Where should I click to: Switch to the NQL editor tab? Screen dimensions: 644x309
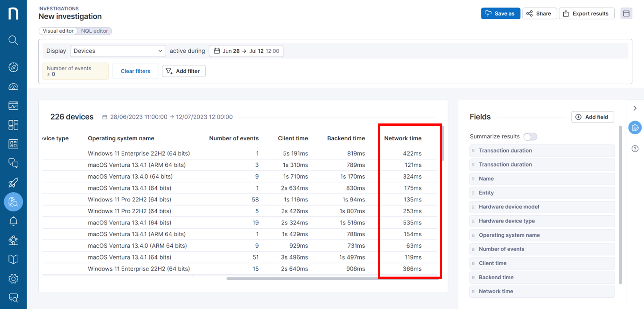(94, 31)
